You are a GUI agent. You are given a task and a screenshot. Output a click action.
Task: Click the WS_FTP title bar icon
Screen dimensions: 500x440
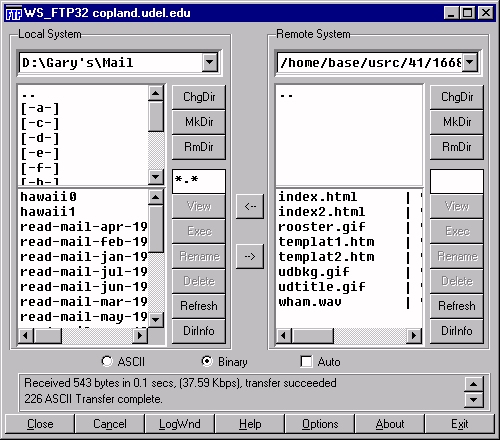(14, 13)
